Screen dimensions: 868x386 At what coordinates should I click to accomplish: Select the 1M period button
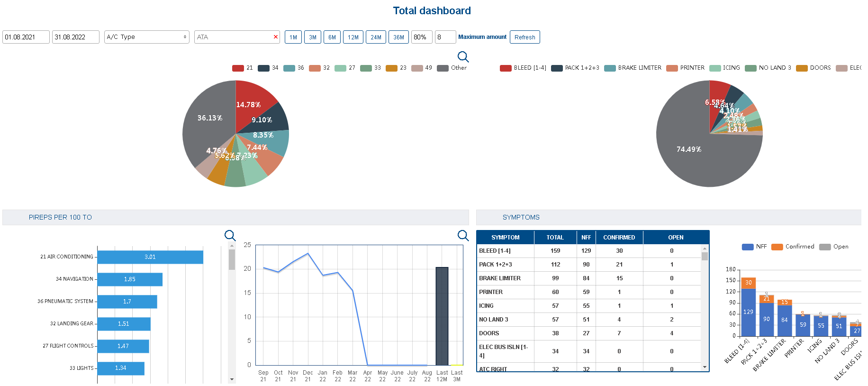[x=293, y=37]
